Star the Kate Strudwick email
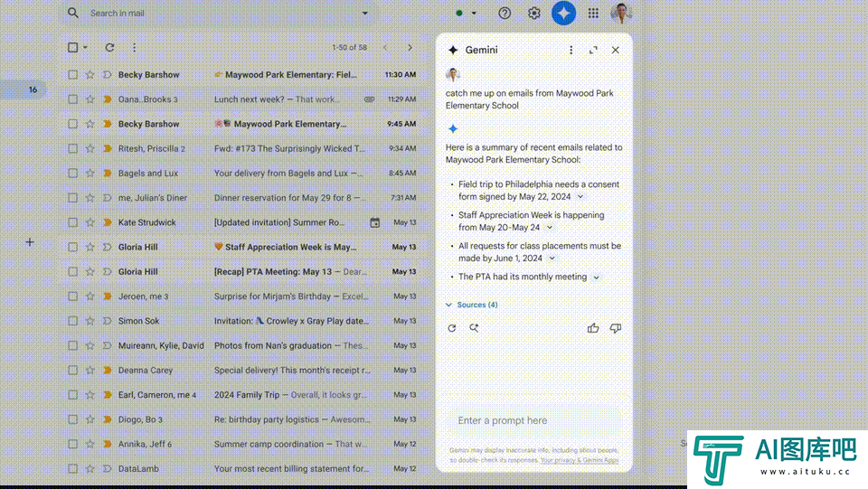The height and width of the screenshot is (489, 868). pos(90,222)
